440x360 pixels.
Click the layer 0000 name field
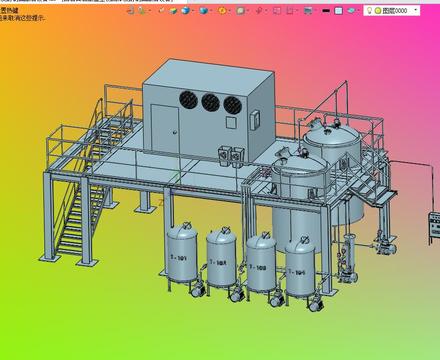(x=395, y=11)
